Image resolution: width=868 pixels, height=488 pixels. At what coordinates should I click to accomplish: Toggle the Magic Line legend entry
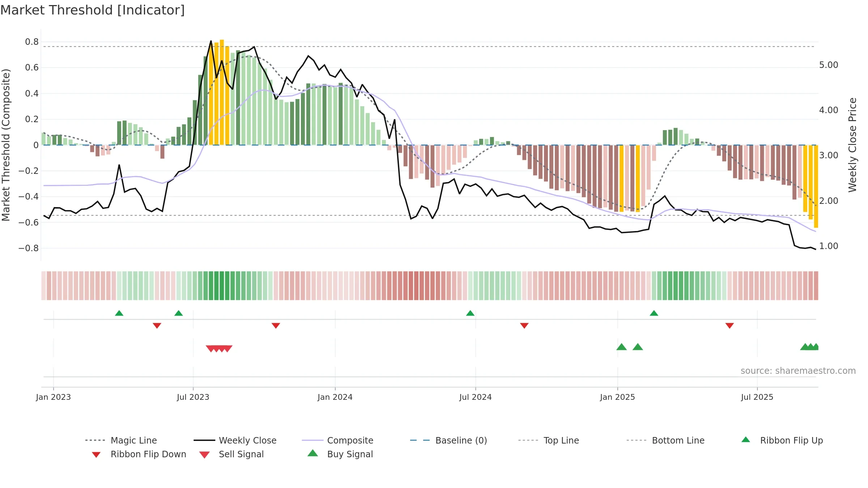tap(121, 440)
